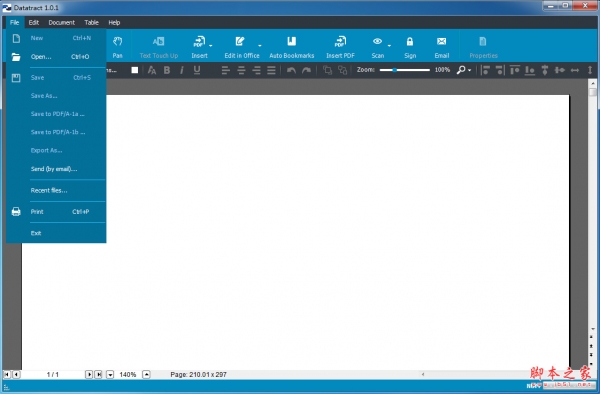Select Export As... menu entry
This screenshot has width=600, height=394.
coord(56,150)
